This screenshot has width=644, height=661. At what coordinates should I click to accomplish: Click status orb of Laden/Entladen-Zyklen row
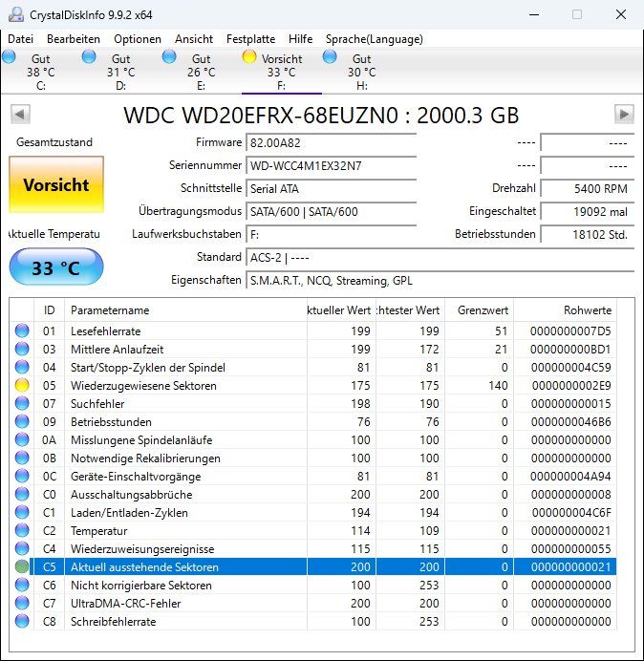tap(22, 513)
